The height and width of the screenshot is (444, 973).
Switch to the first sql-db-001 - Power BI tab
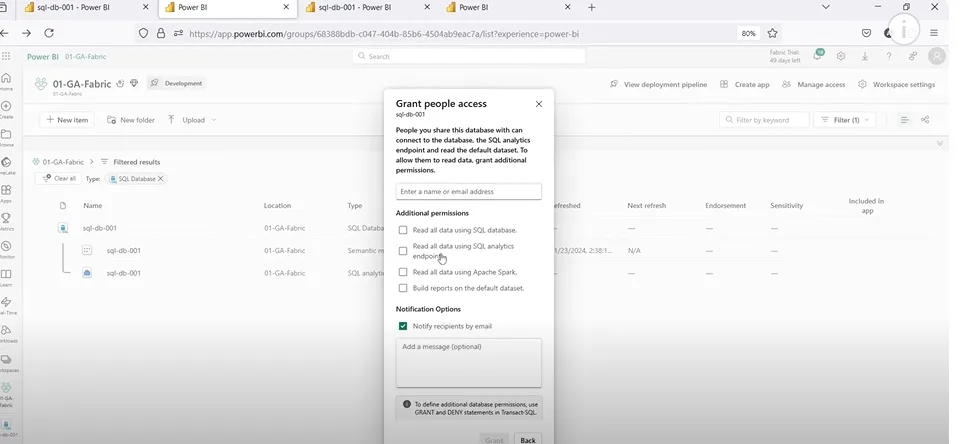tap(73, 7)
